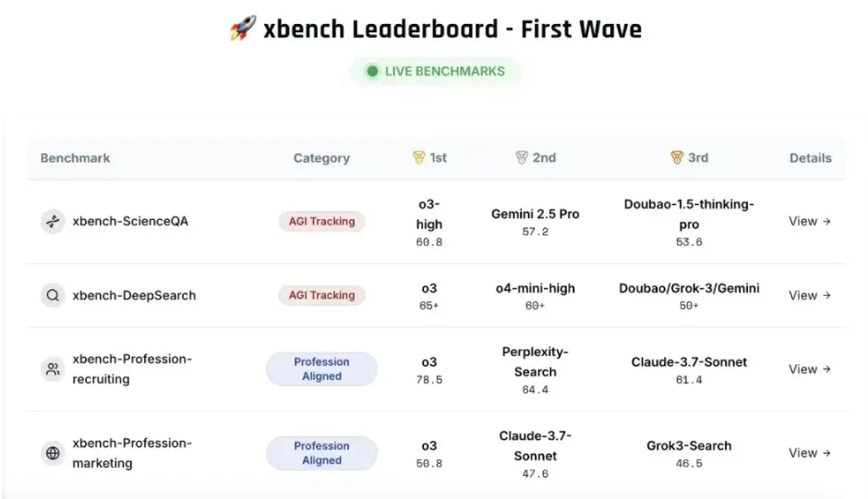Click AGI Tracking tag on DeepSearch row

321,295
